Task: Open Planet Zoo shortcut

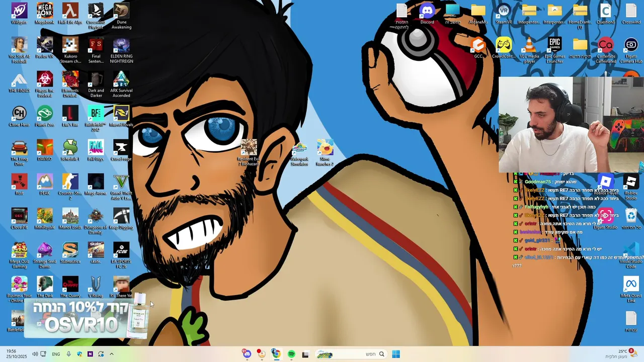Action: pos(45,116)
